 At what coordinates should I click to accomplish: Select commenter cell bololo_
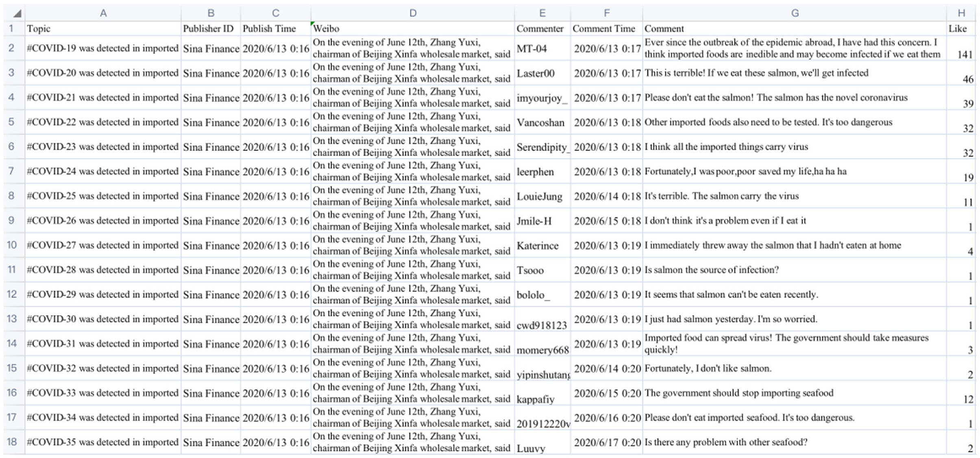542,294
